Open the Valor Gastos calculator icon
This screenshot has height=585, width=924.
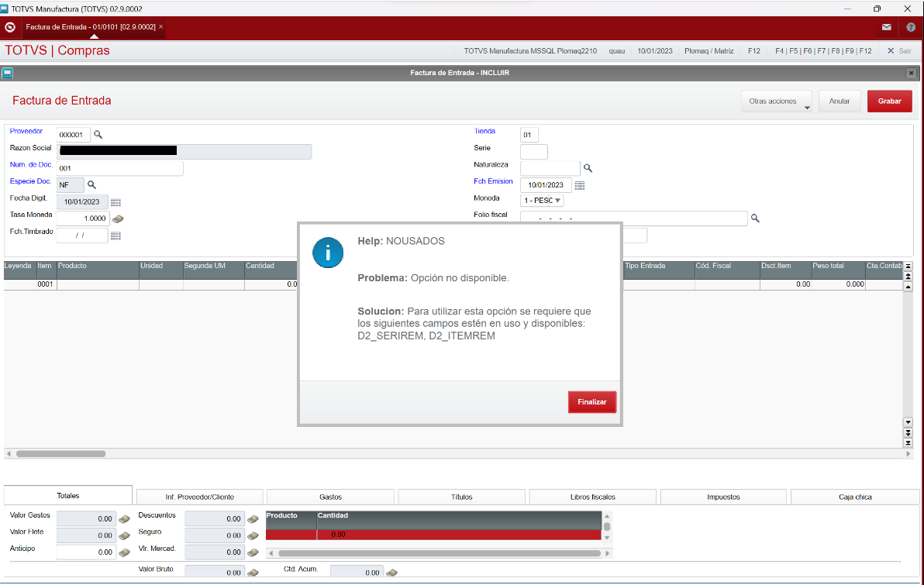point(124,519)
